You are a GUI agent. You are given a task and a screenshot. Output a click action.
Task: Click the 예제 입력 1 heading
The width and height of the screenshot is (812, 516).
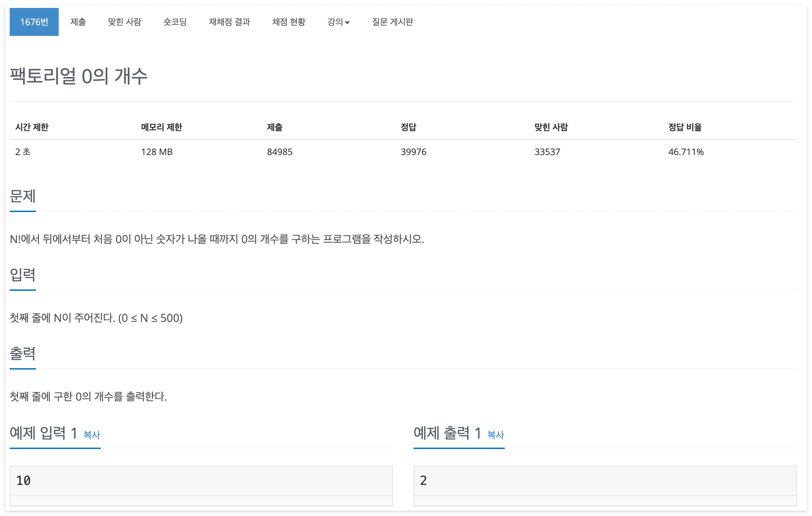click(x=43, y=433)
